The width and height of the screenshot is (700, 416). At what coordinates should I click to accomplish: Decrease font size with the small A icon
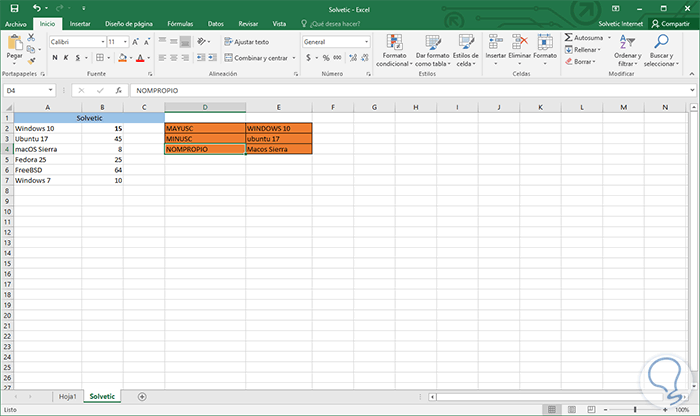point(146,42)
